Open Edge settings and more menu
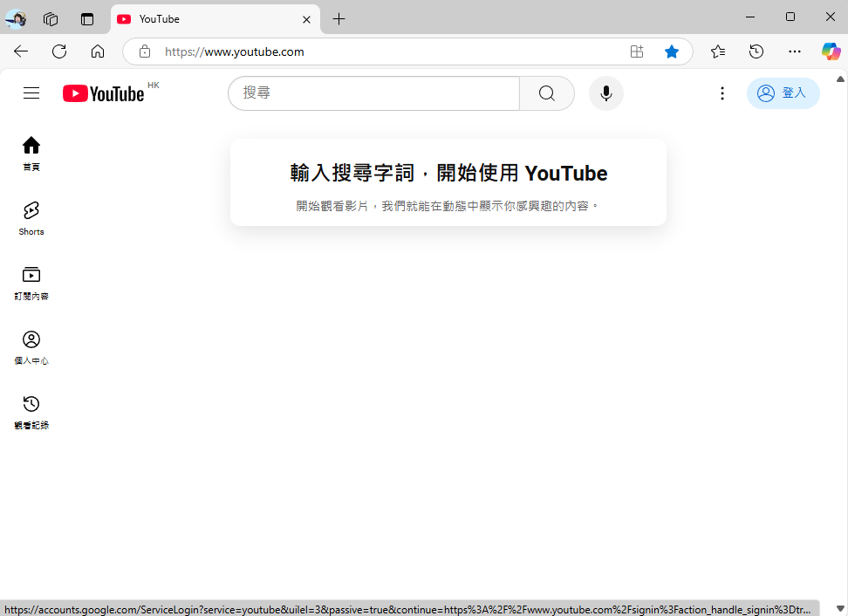This screenshot has width=848, height=616. pyautogui.click(x=795, y=51)
